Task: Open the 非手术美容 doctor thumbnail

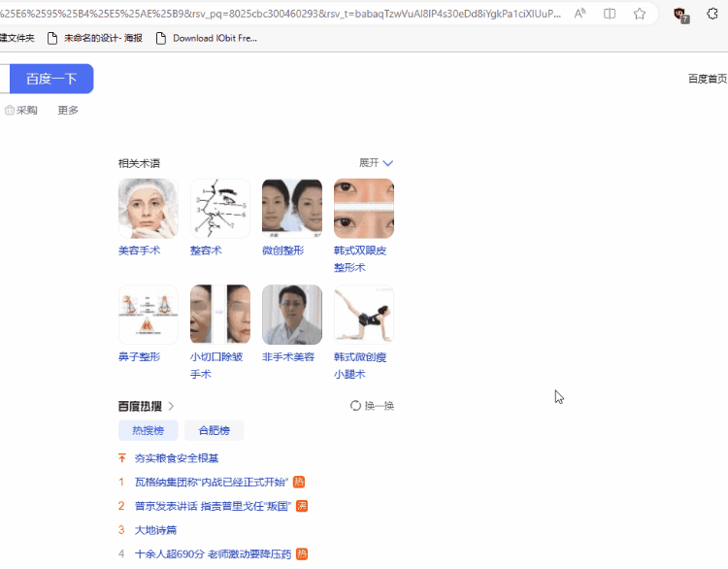Action: point(292,315)
